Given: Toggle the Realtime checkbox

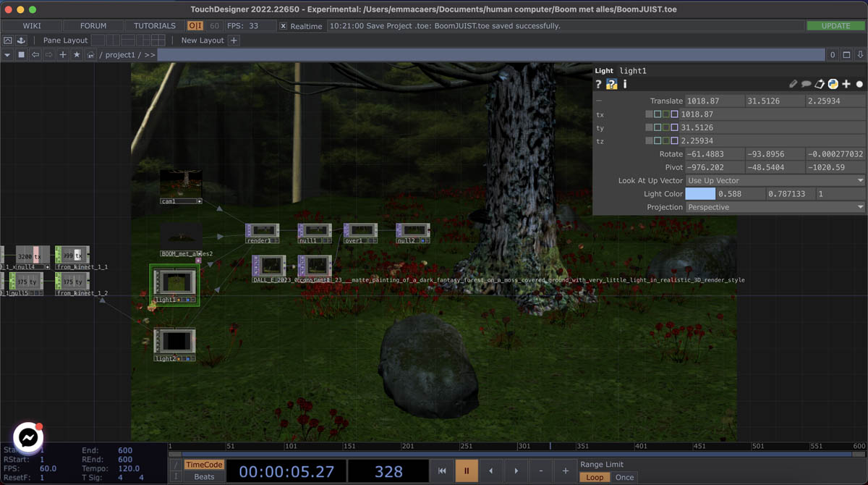Looking at the screenshot, I should [284, 26].
